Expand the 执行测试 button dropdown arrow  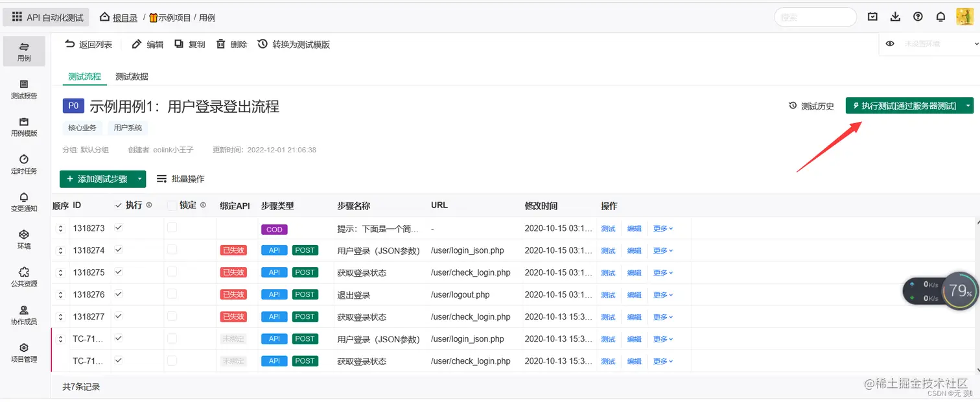pos(968,106)
